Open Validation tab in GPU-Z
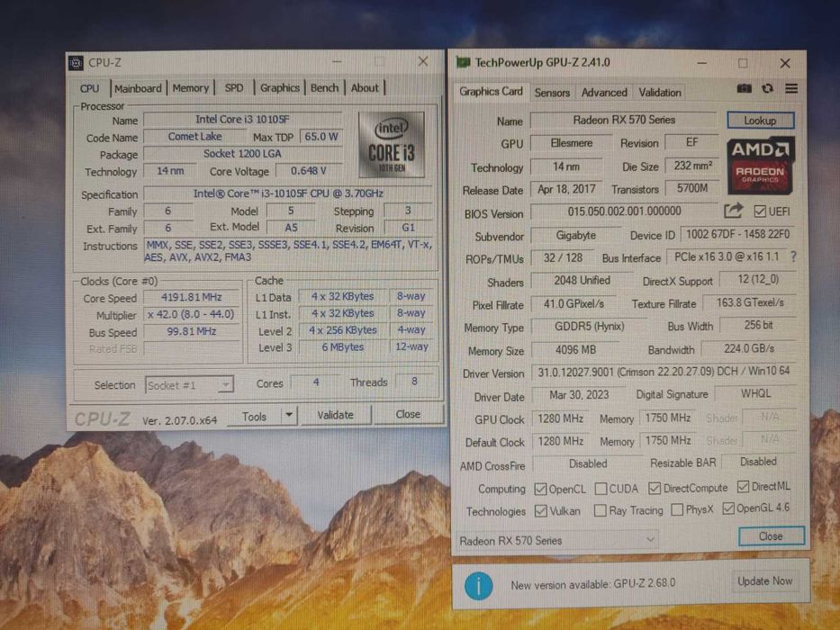Image resolution: width=840 pixels, height=630 pixels. pos(659,92)
